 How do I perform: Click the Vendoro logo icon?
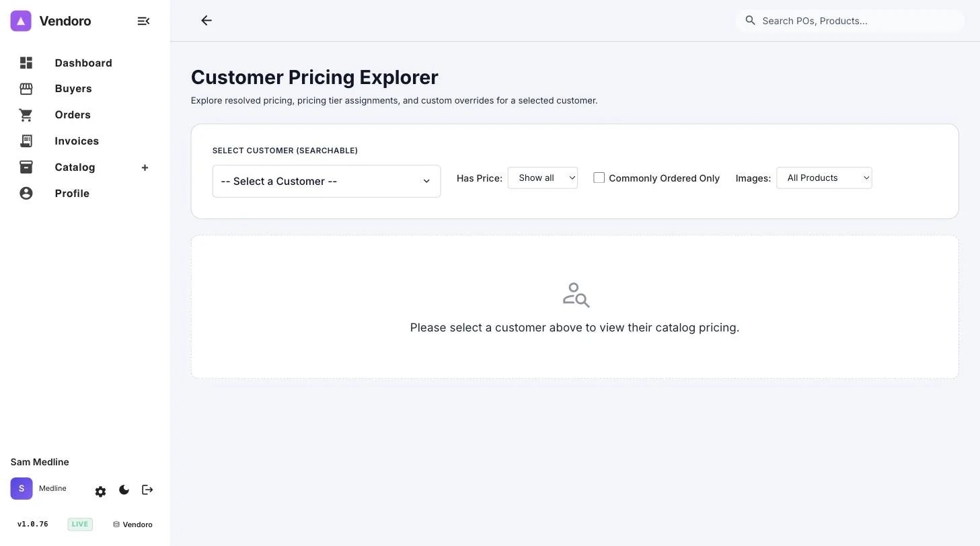coord(21,21)
